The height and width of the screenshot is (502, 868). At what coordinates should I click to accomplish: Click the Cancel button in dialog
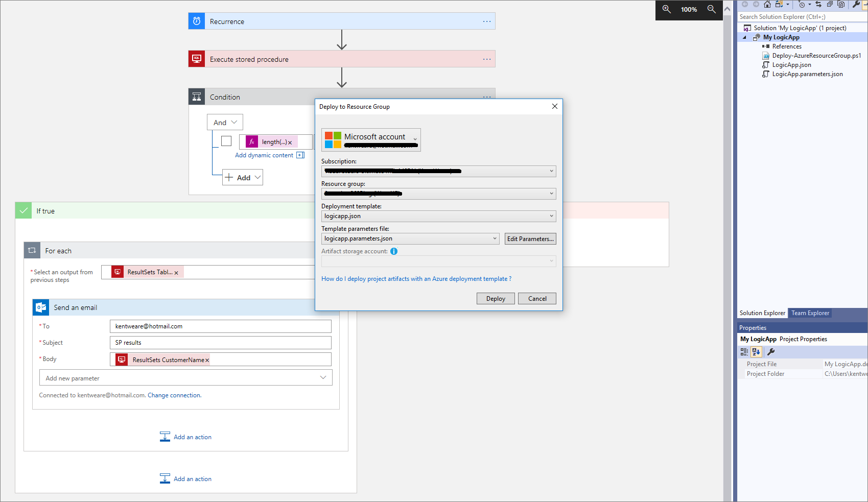point(537,299)
